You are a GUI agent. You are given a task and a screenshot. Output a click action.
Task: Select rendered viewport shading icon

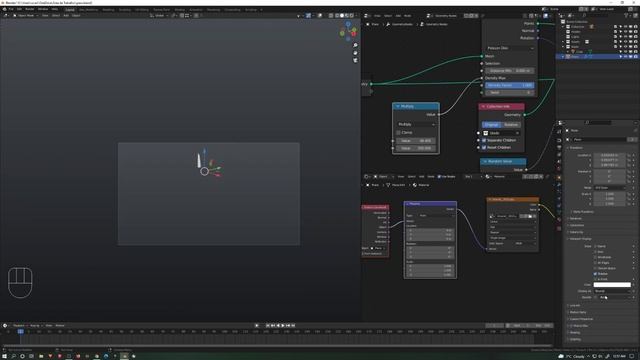coord(351,16)
